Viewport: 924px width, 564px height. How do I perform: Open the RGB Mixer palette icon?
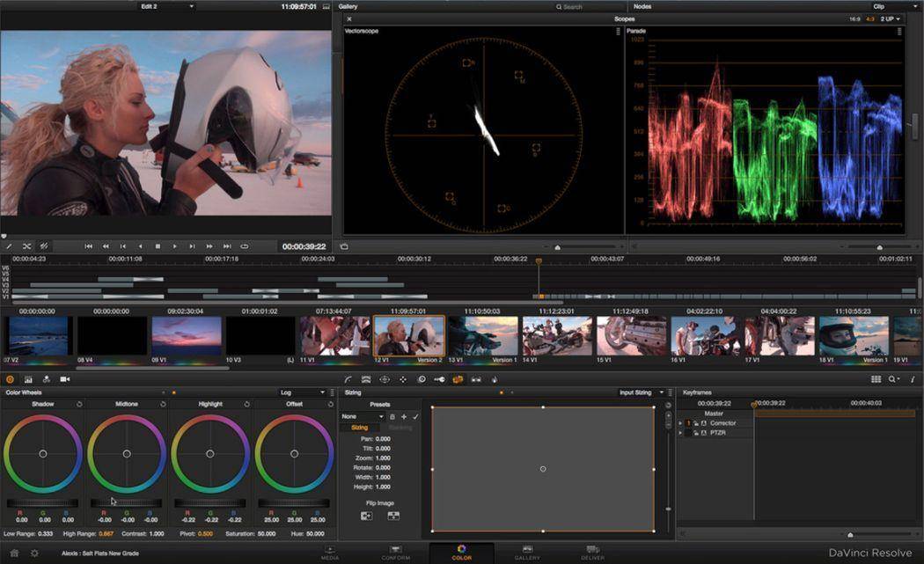pos(46,379)
